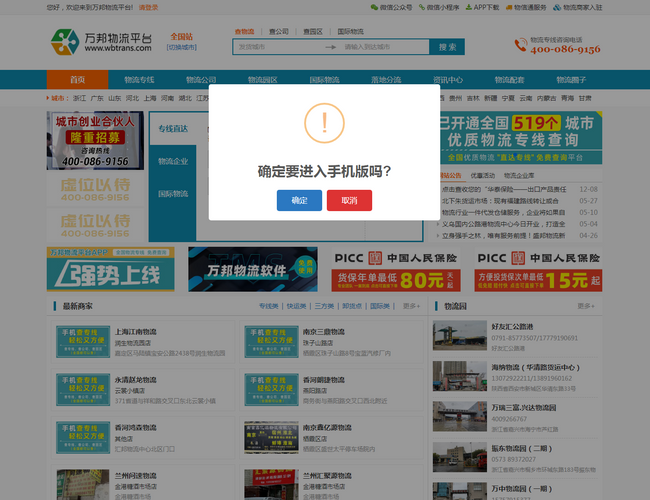650x500 pixels.
Task: Click the 搜索 search button
Action: [x=447, y=47]
